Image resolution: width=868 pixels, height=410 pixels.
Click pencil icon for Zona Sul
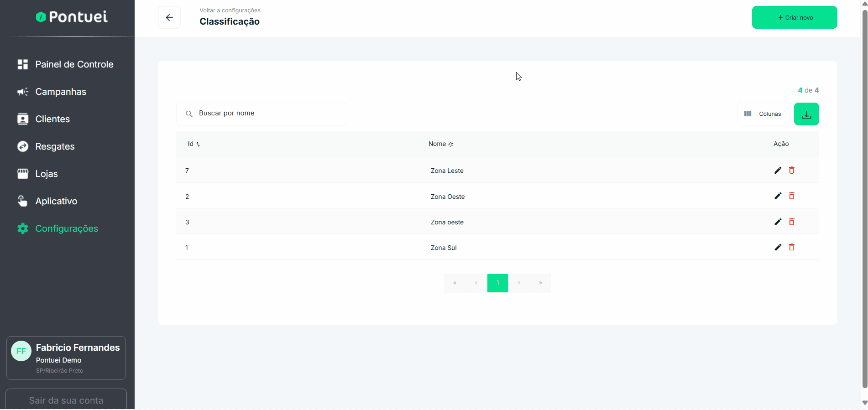click(778, 247)
